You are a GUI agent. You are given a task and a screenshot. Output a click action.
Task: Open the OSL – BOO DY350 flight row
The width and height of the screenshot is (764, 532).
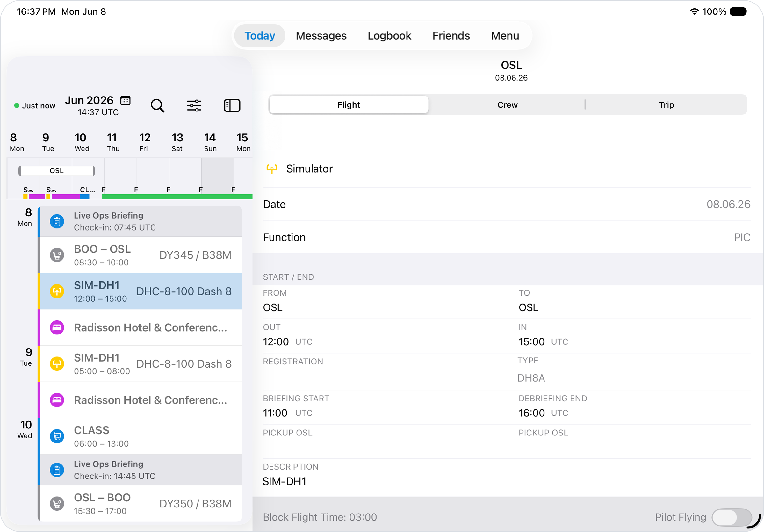[x=141, y=504]
